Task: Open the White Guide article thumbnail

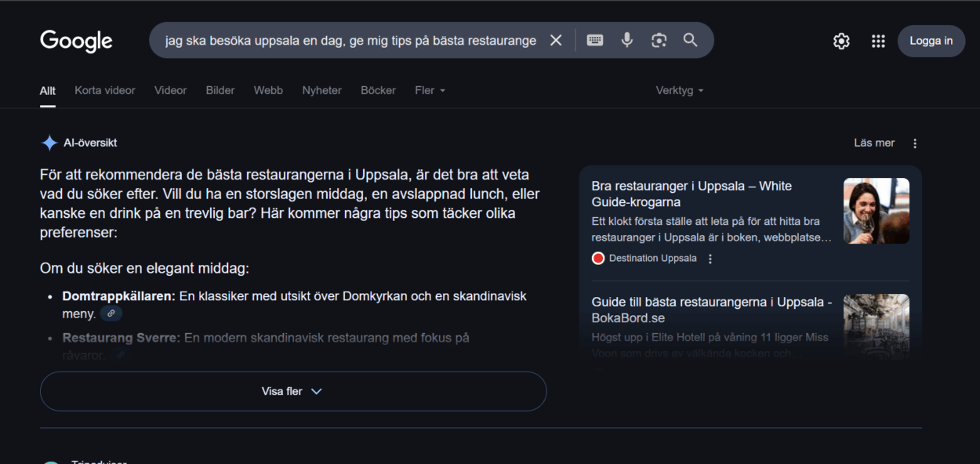Action: pos(877,211)
